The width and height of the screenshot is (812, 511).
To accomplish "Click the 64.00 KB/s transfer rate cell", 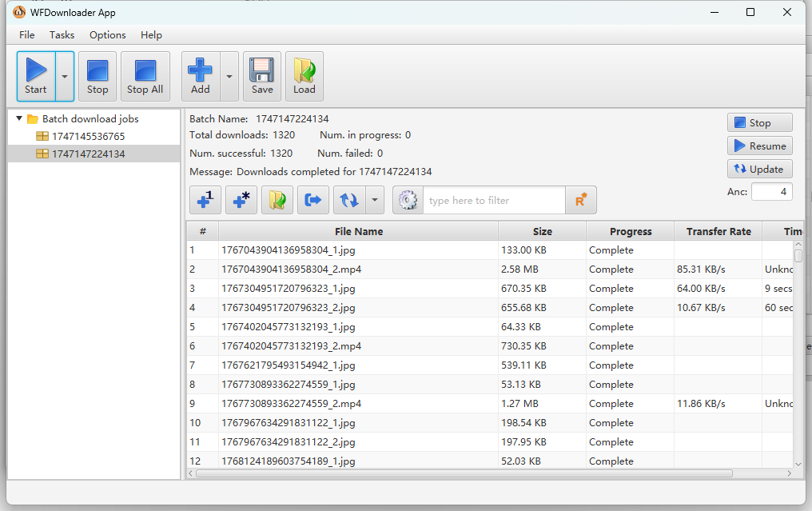I will point(718,288).
